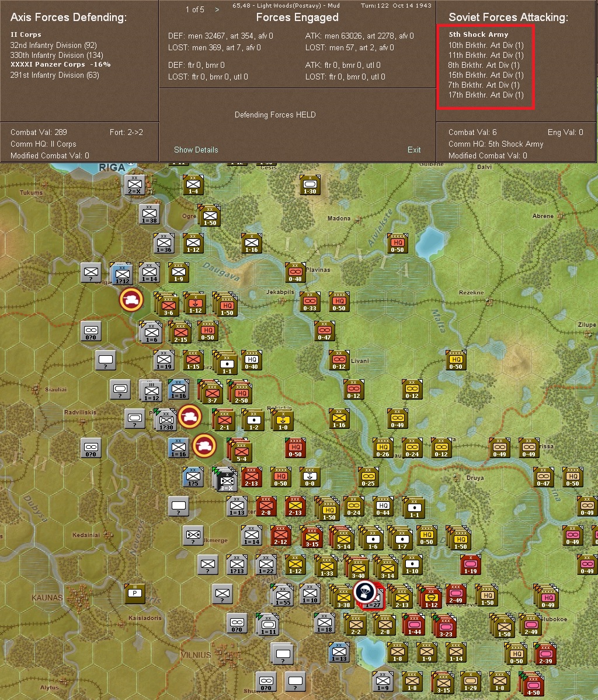Pick the 0-48 Soviet counter by Plavinas
The width and height of the screenshot is (598, 700).
pyautogui.click(x=295, y=273)
